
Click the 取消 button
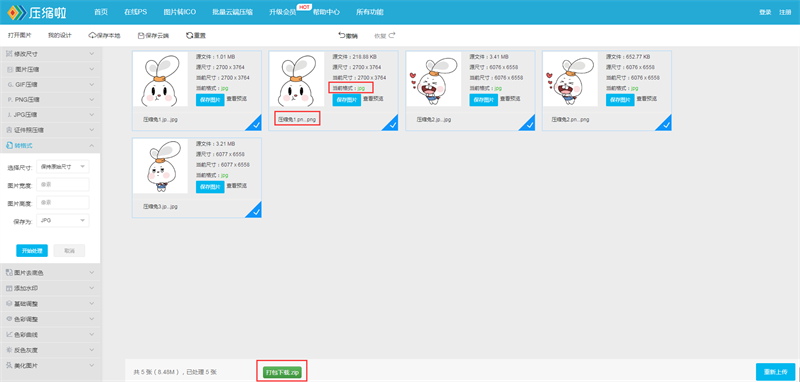[69, 250]
